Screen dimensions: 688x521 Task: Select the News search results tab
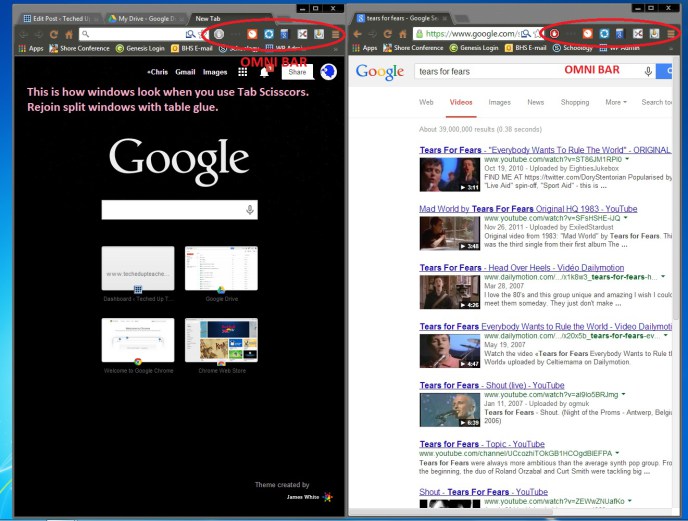(536, 102)
